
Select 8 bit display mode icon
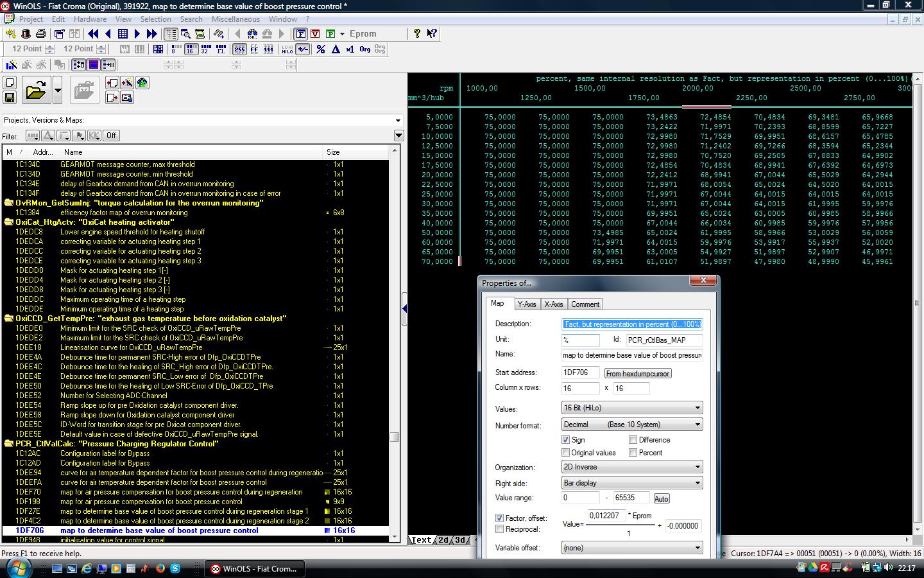coord(176,49)
